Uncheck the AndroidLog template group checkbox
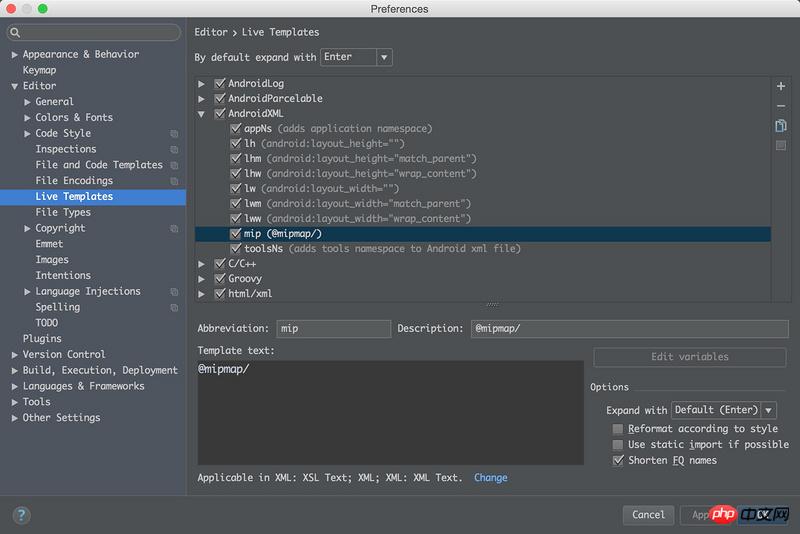This screenshot has height=534, width=800. coord(220,84)
